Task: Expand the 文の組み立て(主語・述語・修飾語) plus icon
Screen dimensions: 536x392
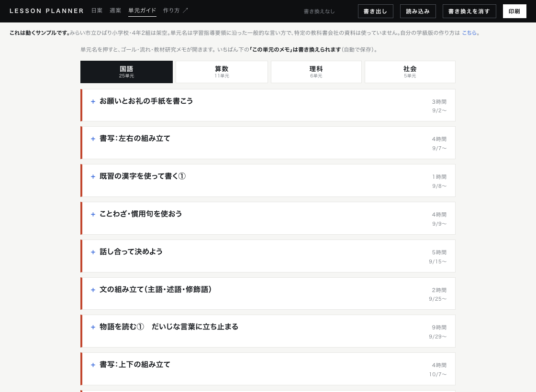Action: tap(93, 290)
